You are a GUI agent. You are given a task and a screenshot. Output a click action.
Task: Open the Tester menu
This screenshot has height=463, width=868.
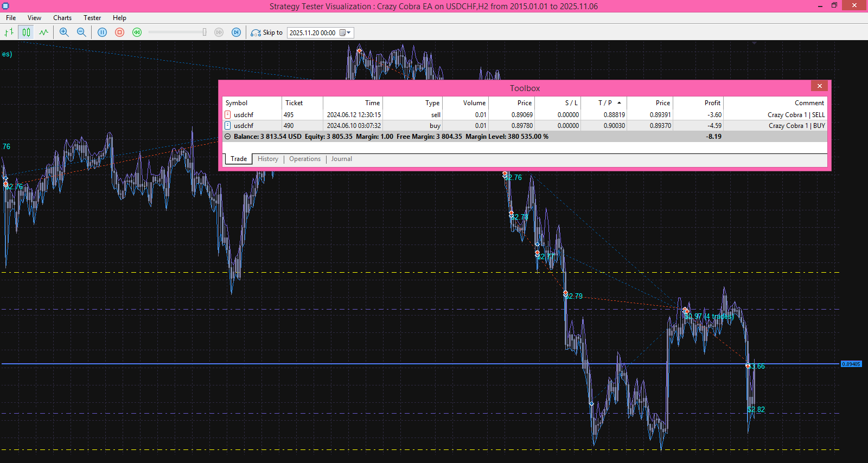pyautogui.click(x=92, y=18)
